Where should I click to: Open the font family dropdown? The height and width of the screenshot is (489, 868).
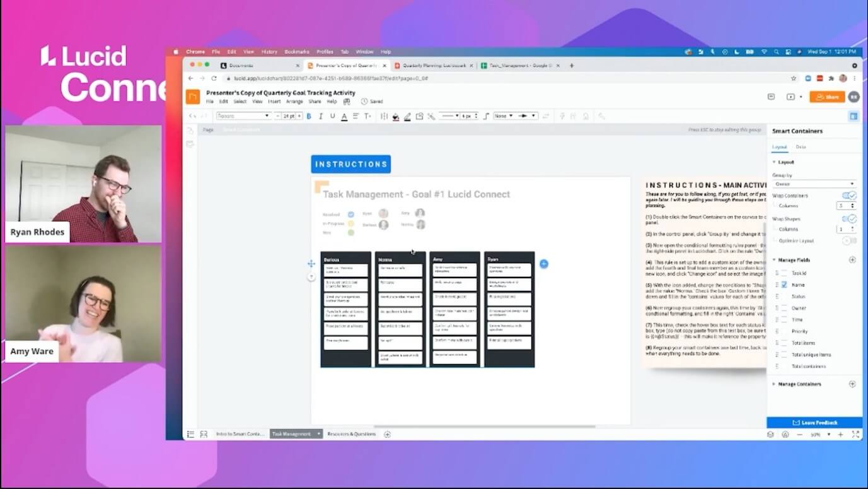(243, 116)
